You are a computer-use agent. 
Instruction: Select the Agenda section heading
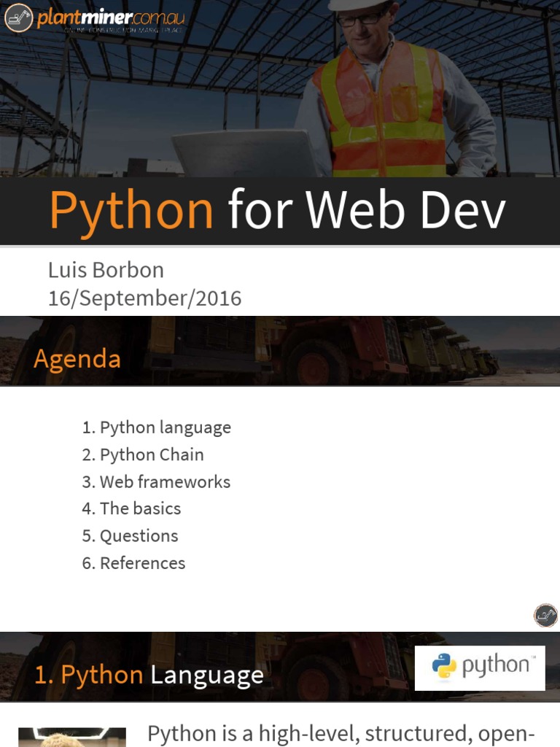pos(77,359)
